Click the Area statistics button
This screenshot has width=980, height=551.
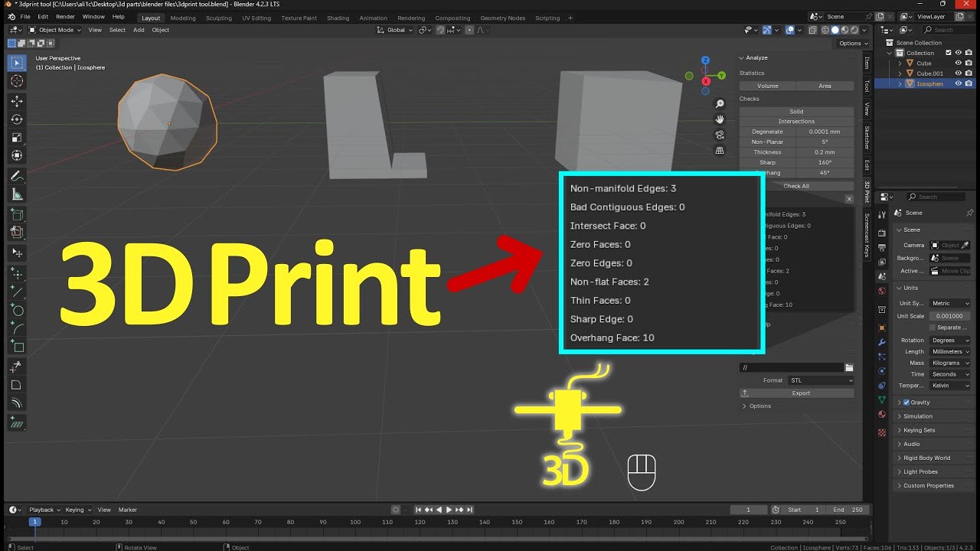coord(825,86)
